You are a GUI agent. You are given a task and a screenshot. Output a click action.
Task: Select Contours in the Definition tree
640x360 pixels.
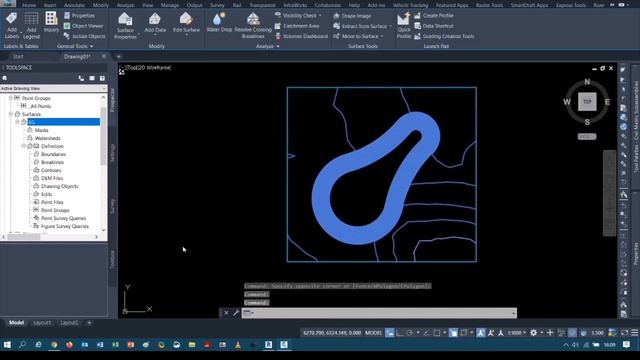(x=51, y=170)
